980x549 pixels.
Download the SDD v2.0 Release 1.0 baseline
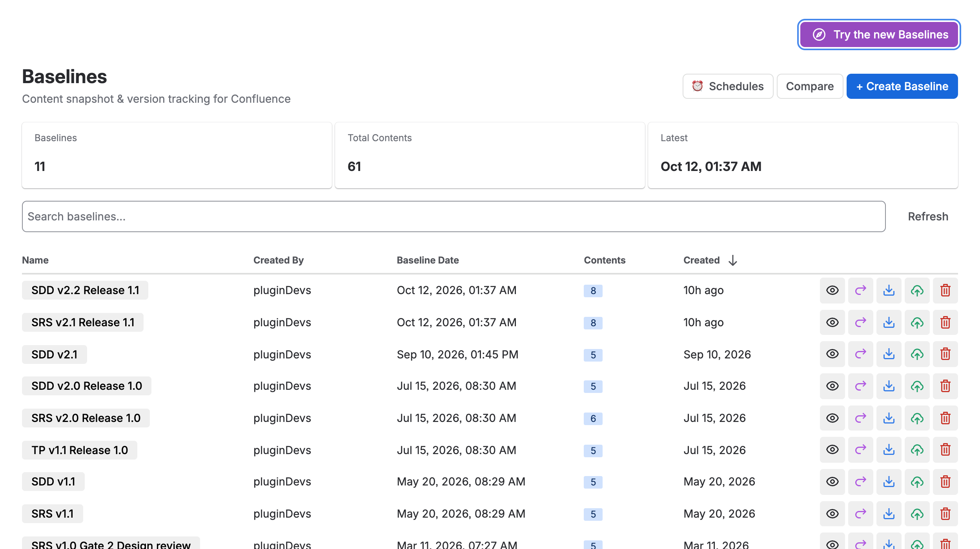(x=889, y=386)
